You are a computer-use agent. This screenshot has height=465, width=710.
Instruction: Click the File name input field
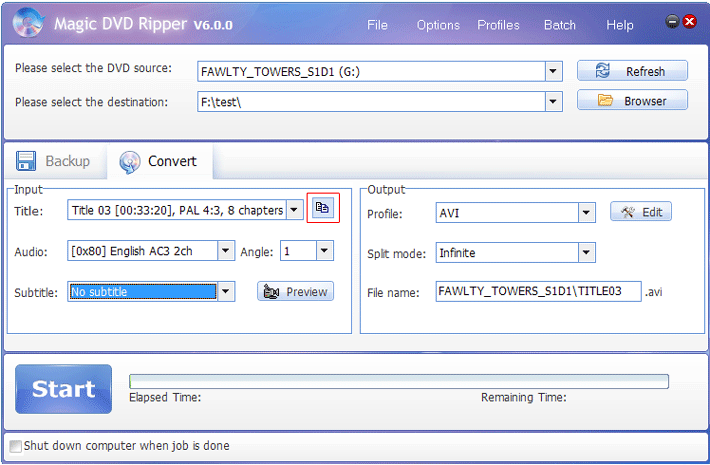click(x=538, y=291)
